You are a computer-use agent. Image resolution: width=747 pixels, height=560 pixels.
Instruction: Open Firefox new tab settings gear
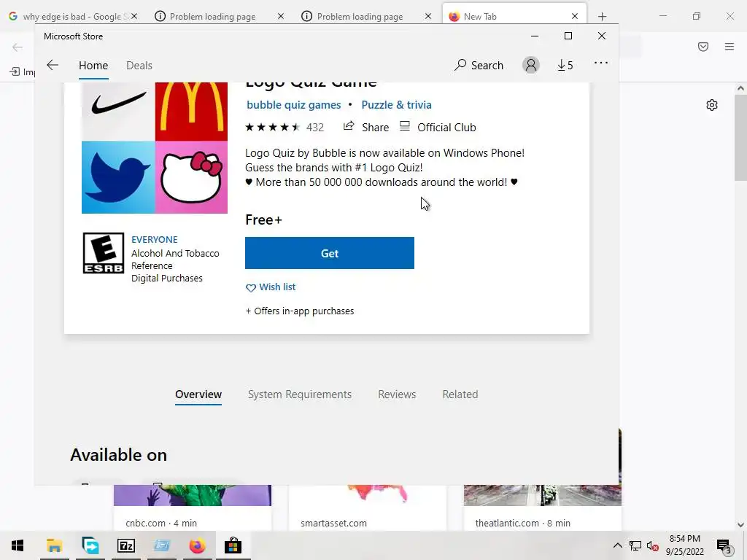click(712, 105)
